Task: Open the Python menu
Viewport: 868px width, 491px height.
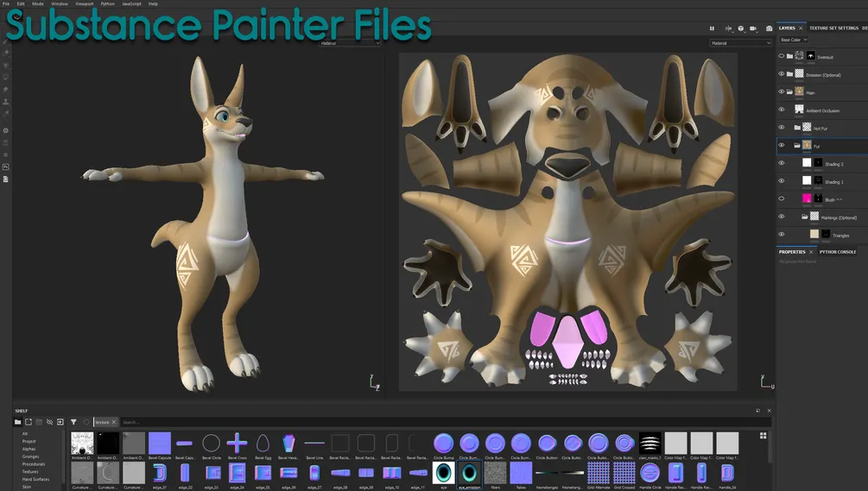Action: click(x=107, y=3)
